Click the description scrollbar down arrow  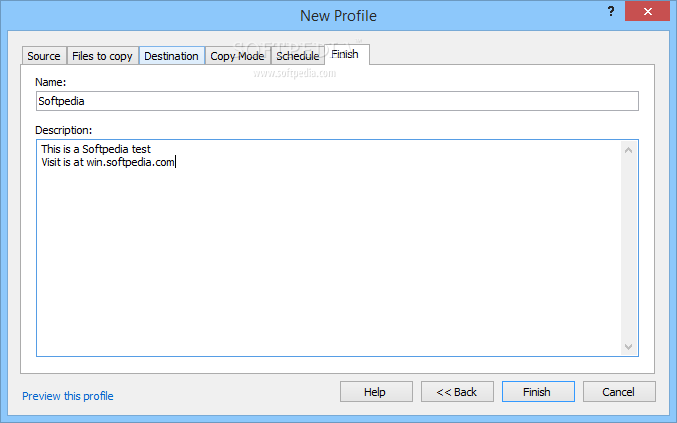pos(629,347)
